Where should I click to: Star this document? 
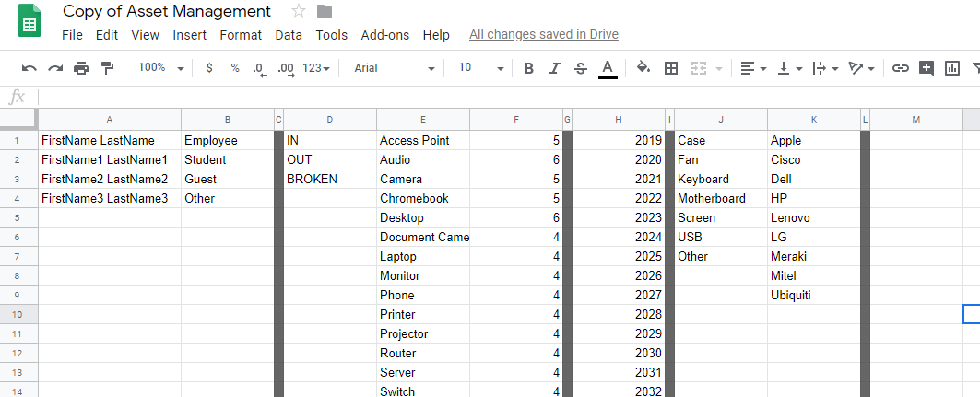[x=298, y=11]
